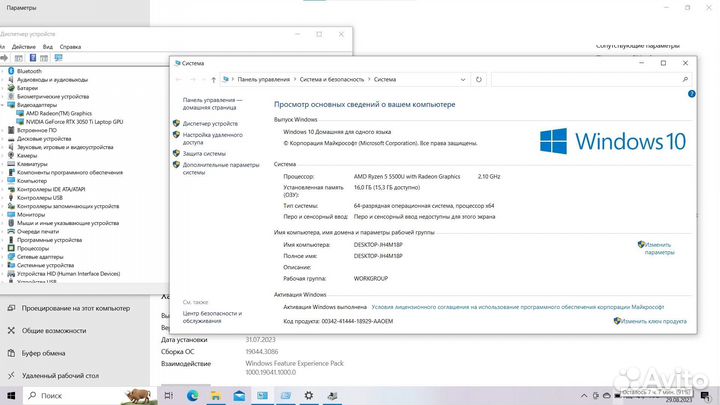Click the Дисковые устройства drive icon
720x405 pixels.
click(11, 139)
